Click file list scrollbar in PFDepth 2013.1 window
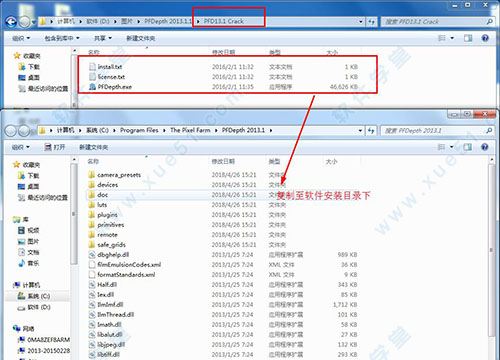Screen dimensions: 500x360 (491, 250)
